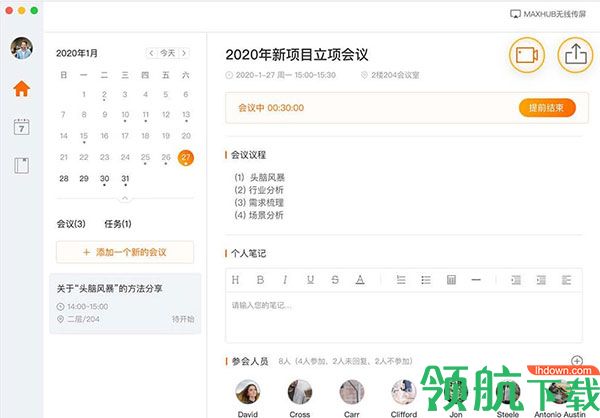Screen dimensions: 600x418
Task: Click meeting location 2楼204会议室
Action: click(x=390, y=75)
